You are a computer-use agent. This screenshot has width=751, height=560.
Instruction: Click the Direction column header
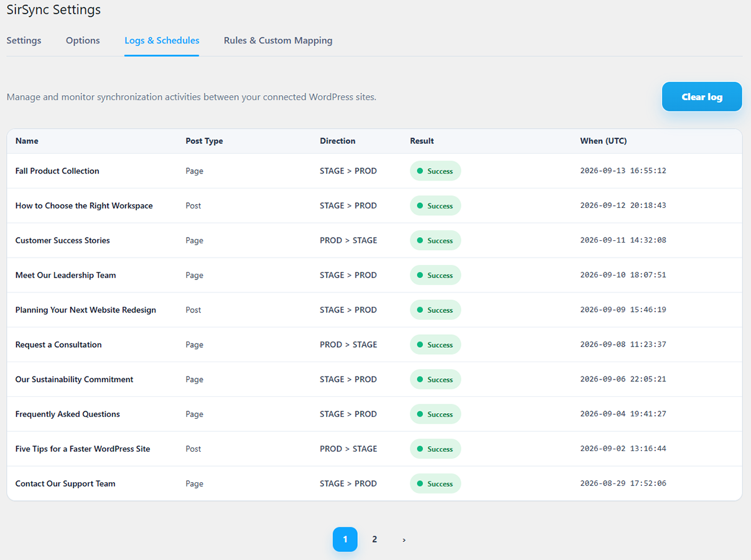point(338,141)
